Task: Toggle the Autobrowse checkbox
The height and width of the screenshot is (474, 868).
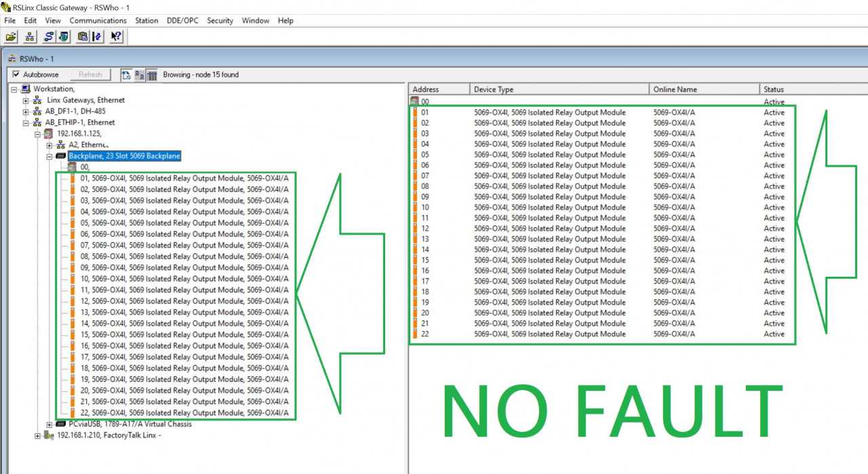Action: pyautogui.click(x=16, y=75)
